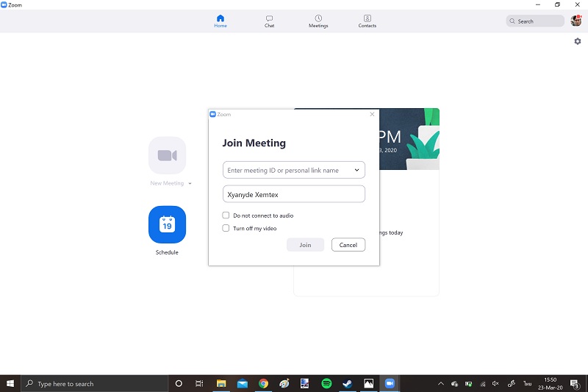Cancel the Join Meeting dialog
Screen dimensions: 588x392
(348, 245)
